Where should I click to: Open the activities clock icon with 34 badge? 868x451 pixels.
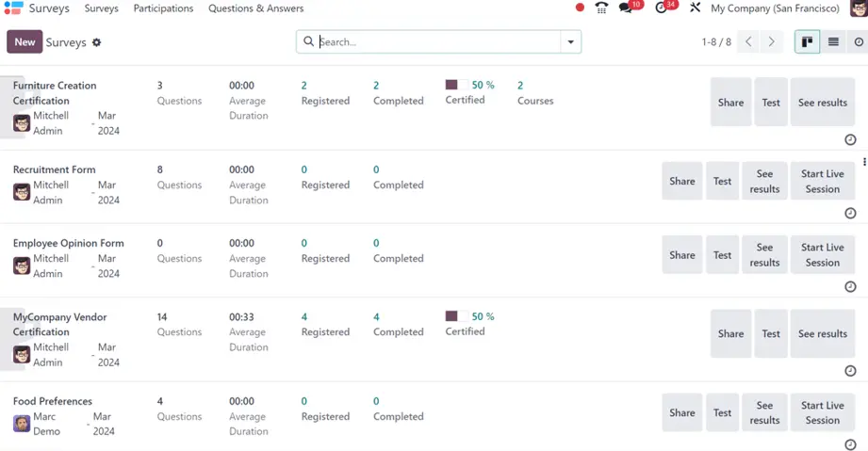pyautogui.click(x=663, y=8)
